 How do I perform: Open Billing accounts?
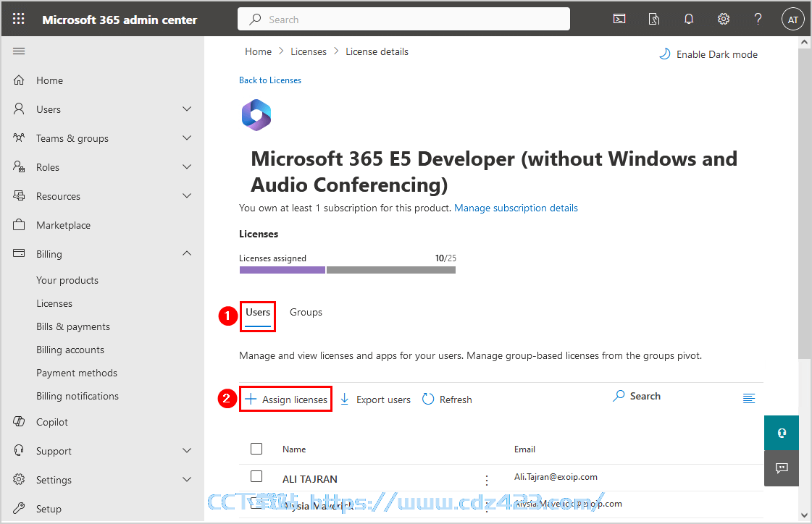click(70, 350)
